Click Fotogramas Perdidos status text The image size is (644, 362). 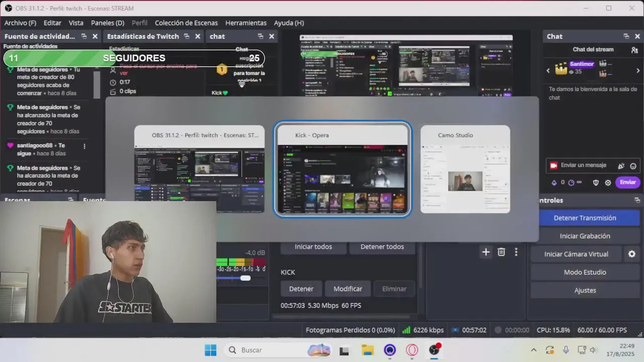[x=350, y=330]
